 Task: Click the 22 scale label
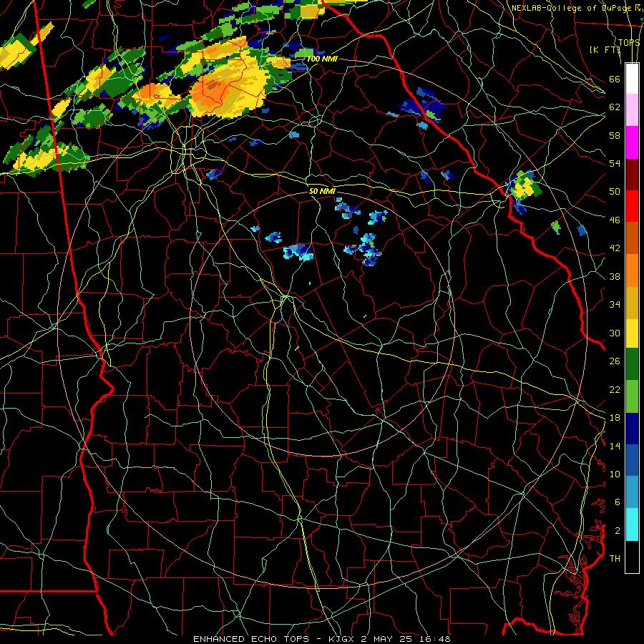click(x=615, y=389)
